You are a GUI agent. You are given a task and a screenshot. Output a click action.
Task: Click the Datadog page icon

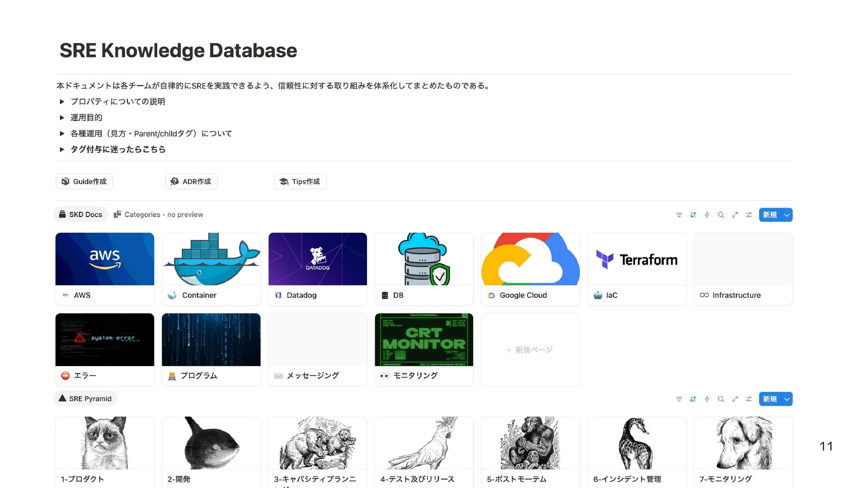pyautogui.click(x=278, y=295)
